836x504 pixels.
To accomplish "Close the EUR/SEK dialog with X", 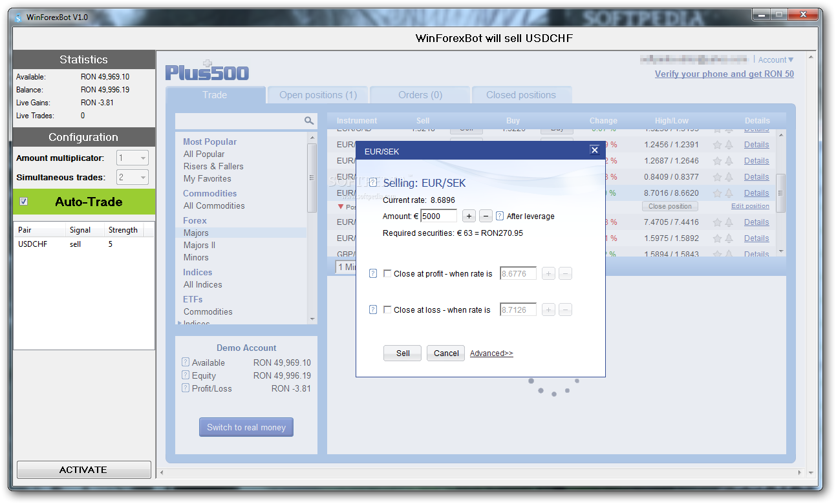I will pos(595,151).
